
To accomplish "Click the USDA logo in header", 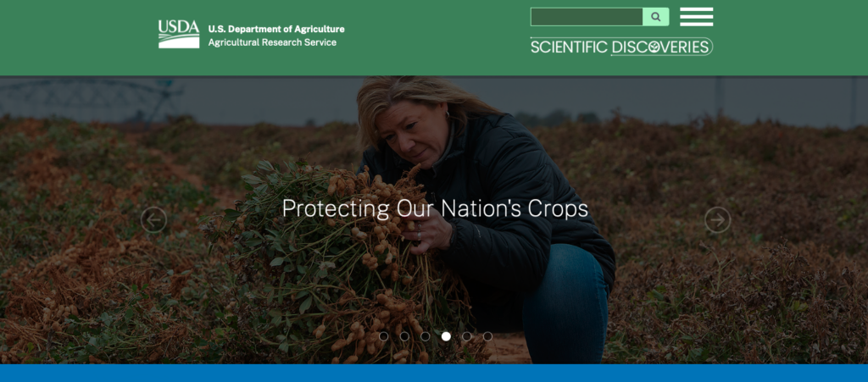I will [179, 34].
